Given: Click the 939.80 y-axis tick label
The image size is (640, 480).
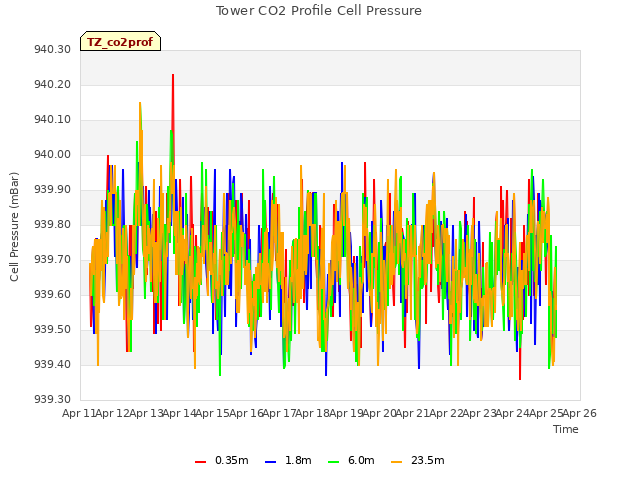Looking at the screenshot, I should [x=52, y=224].
